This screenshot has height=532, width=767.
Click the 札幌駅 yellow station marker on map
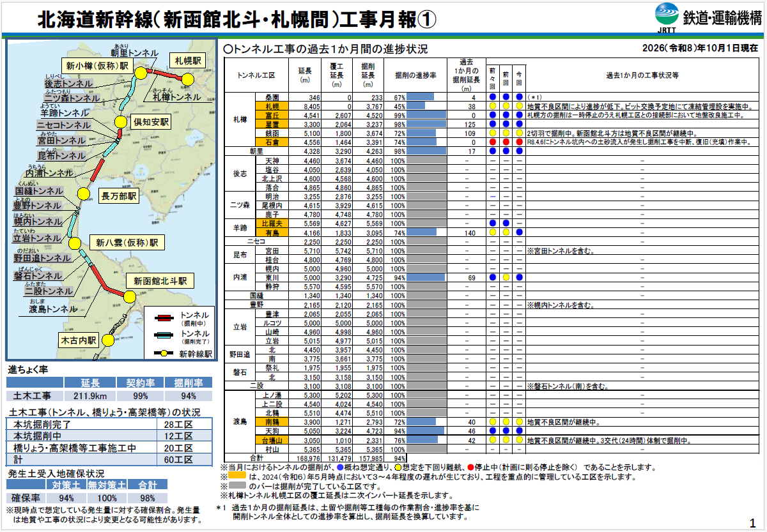(x=187, y=79)
